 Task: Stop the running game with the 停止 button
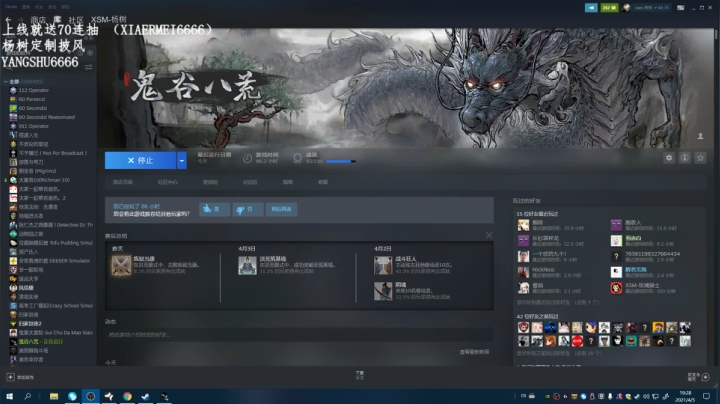(140, 160)
